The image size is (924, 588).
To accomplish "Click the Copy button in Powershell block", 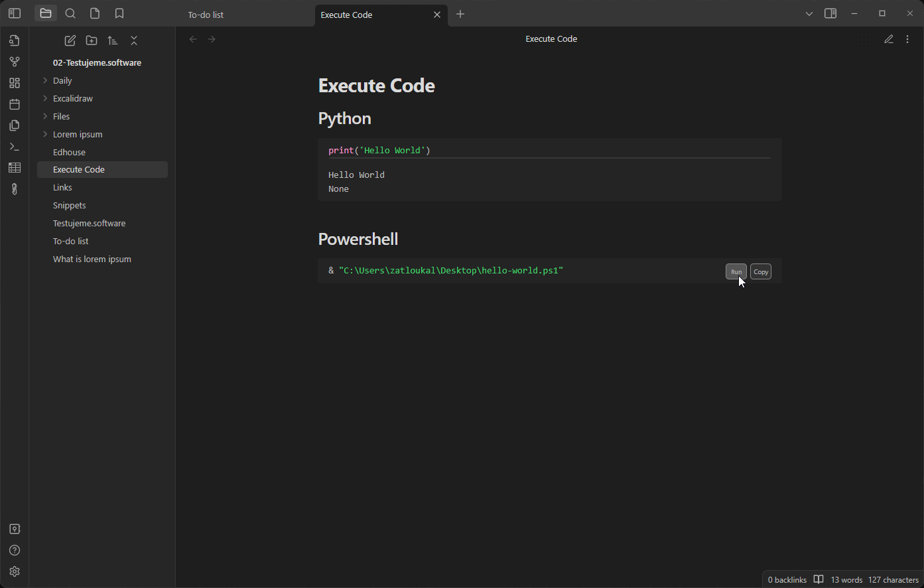I will pyautogui.click(x=760, y=271).
